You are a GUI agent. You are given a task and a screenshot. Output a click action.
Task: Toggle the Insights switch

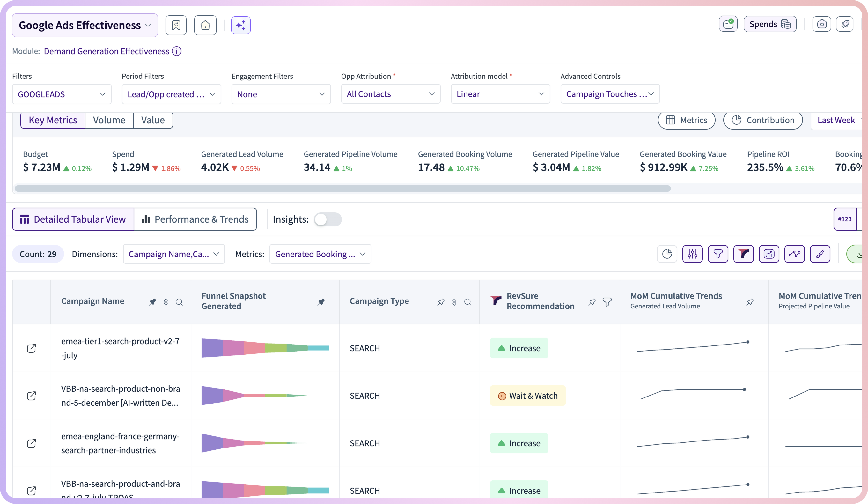(x=327, y=219)
